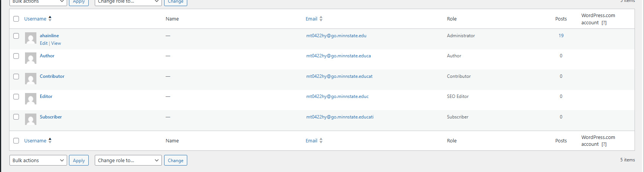Click View link under ahainline

click(56, 43)
